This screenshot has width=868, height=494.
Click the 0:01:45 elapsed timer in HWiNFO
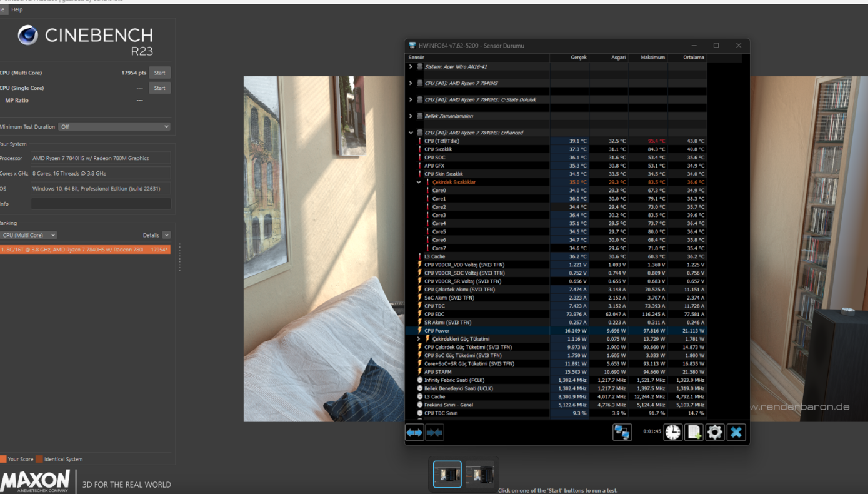point(652,431)
